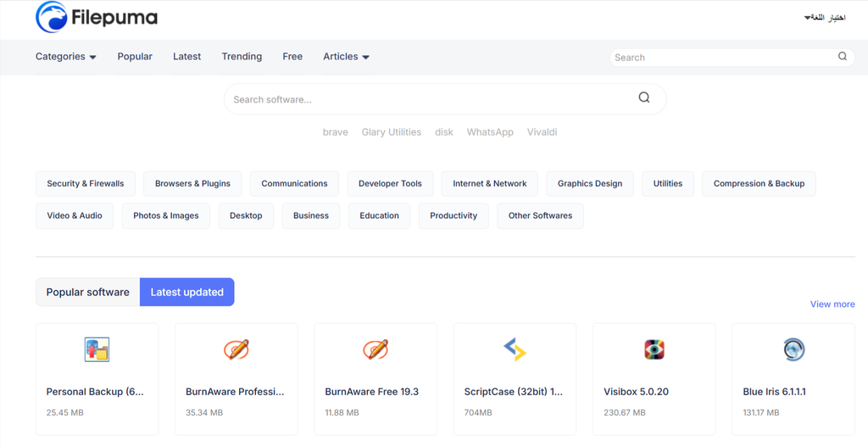Go to the Popular menu item
Viewport: 868px width, 446px height.
135,57
